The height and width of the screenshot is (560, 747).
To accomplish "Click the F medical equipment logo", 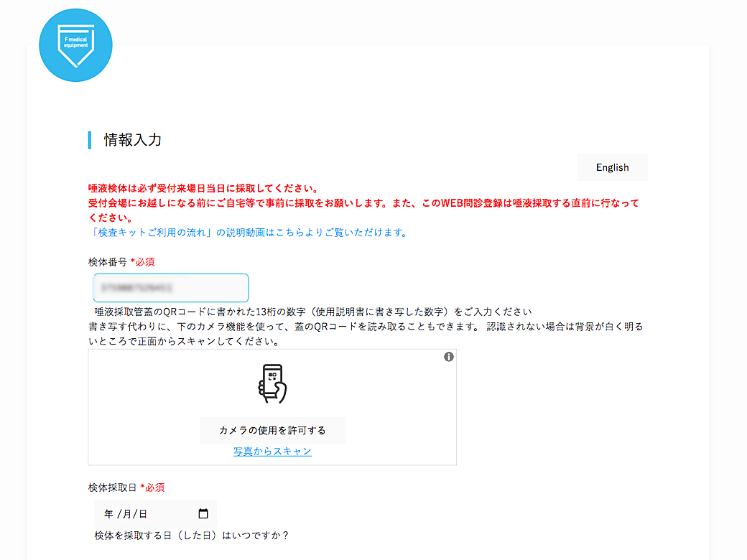I will (x=75, y=45).
